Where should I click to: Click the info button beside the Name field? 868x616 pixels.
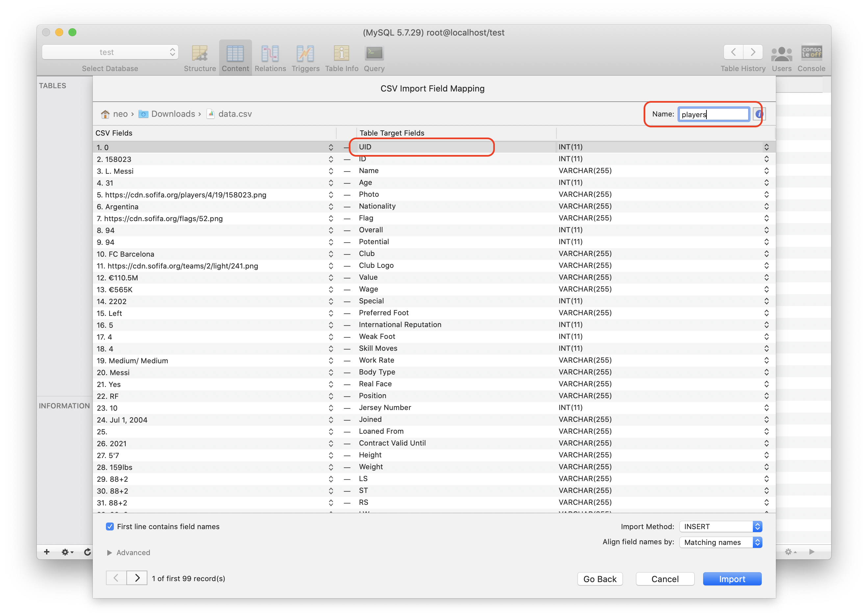(758, 114)
